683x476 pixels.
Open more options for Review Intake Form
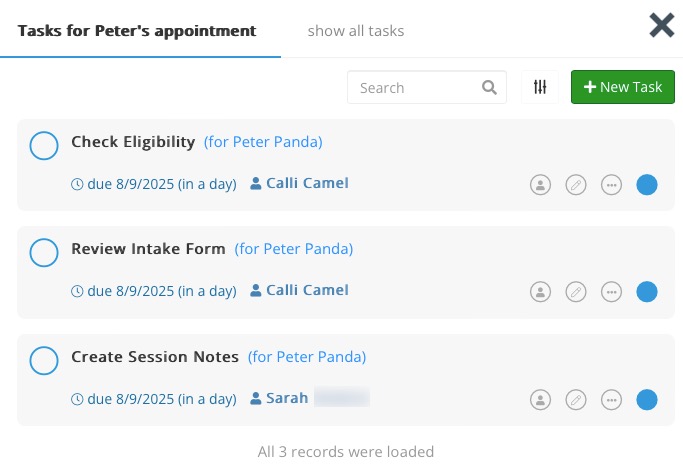611,292
